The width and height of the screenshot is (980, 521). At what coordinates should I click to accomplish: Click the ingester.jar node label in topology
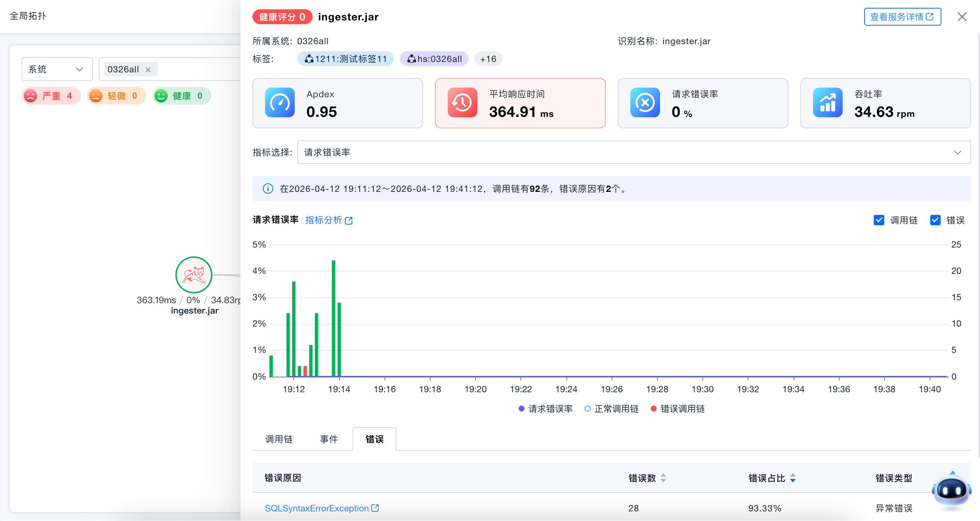pyautogui.click(x=195, y=311)
